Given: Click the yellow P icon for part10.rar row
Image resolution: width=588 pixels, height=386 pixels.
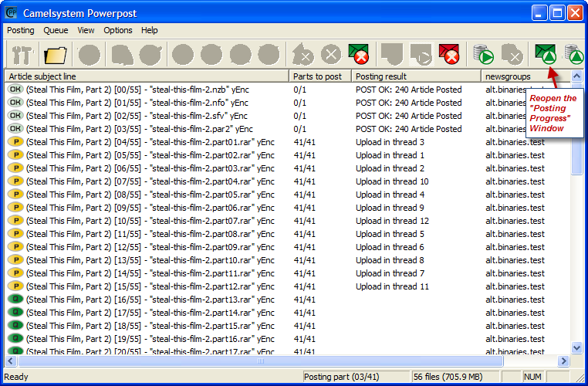Looking at the screenshot, I should tap(15, 260).
